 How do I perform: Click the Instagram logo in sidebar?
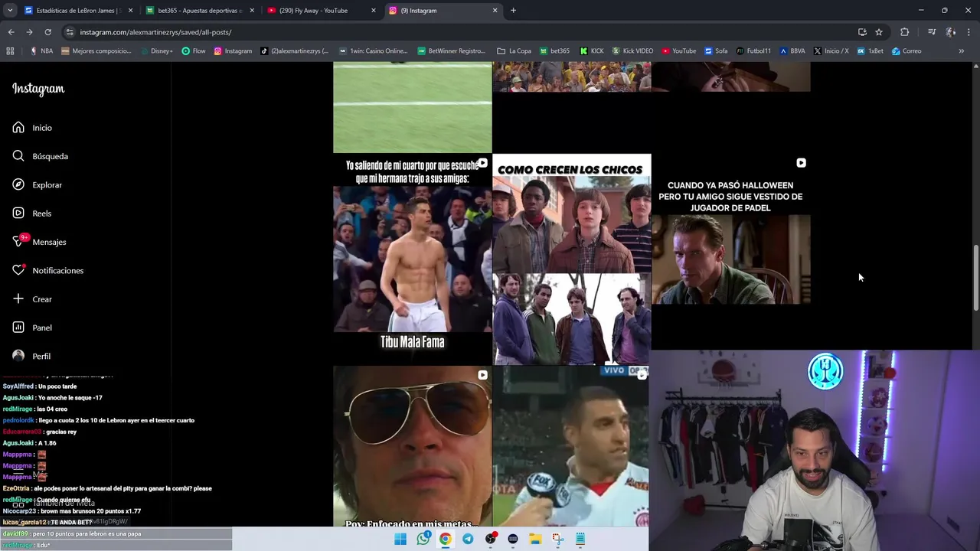coord(38,89)
